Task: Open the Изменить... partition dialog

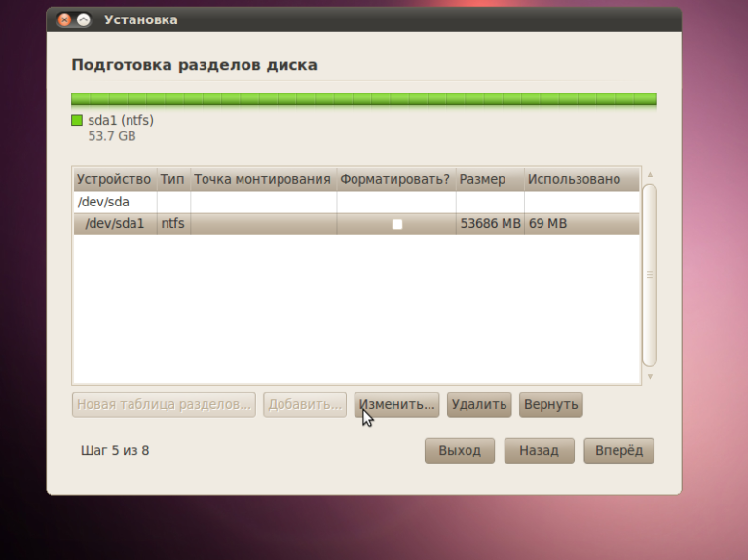Action: (396, 404)
